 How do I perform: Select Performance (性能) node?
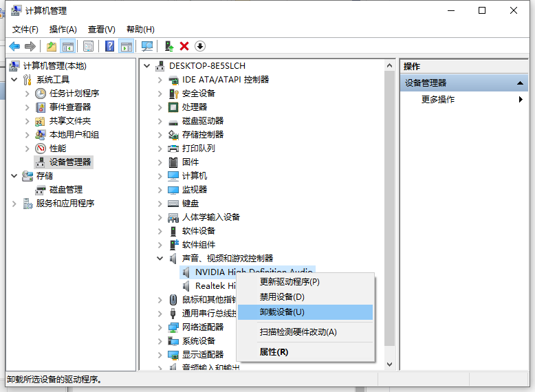[58, 148]
